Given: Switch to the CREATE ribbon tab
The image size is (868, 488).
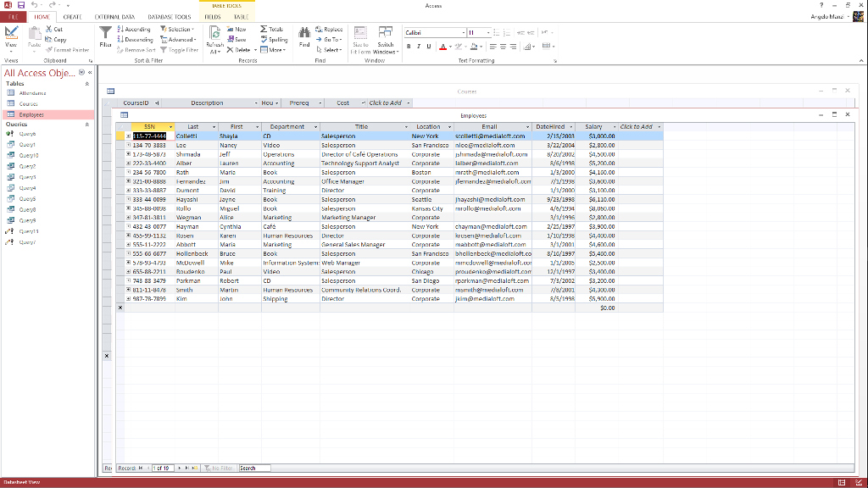Looking at the screenshot, I should pos(71,16).
